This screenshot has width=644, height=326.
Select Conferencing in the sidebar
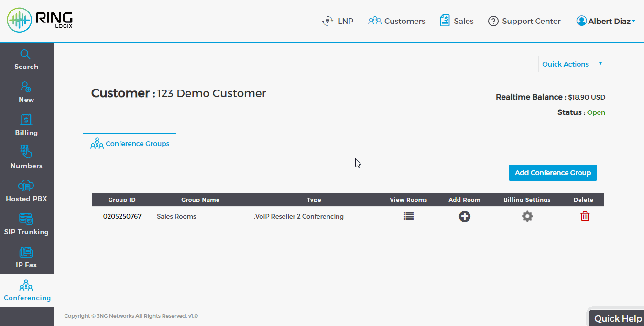pos(27,291)
